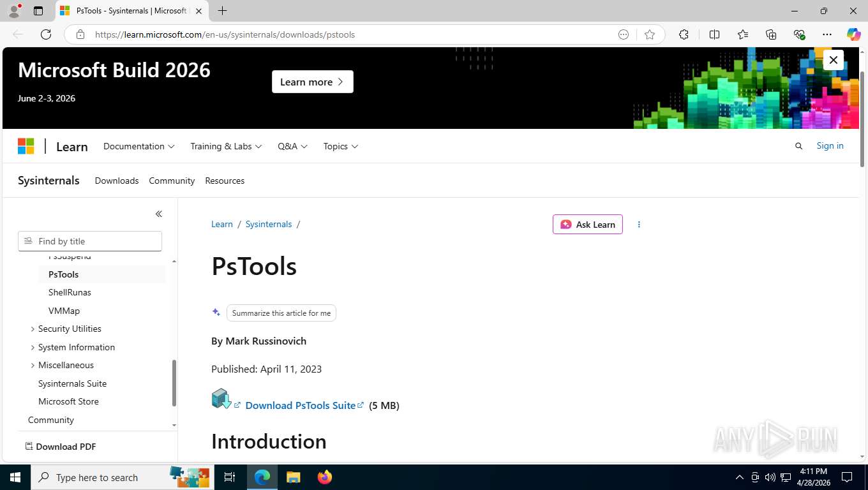Viewport: 868px width, 490px height.
Task: Click the Find by title field
Action: (90, 241)
